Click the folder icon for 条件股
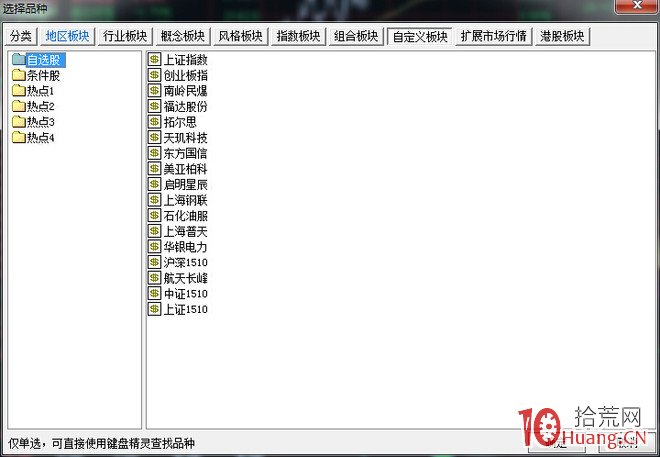 (x=18, y=75)
